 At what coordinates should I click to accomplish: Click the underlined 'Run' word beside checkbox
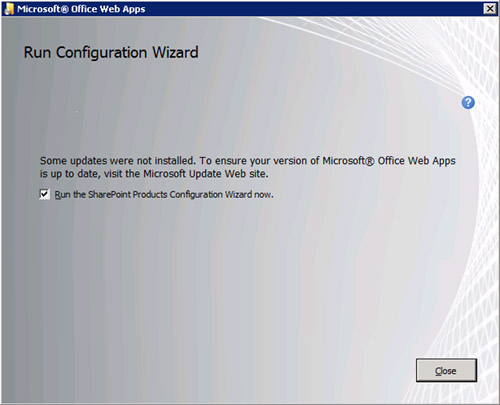[63, 195]
